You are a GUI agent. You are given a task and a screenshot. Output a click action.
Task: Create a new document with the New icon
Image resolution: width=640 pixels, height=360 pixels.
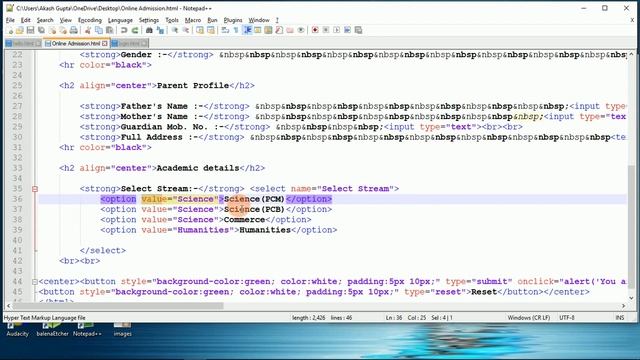click(9, 30)
